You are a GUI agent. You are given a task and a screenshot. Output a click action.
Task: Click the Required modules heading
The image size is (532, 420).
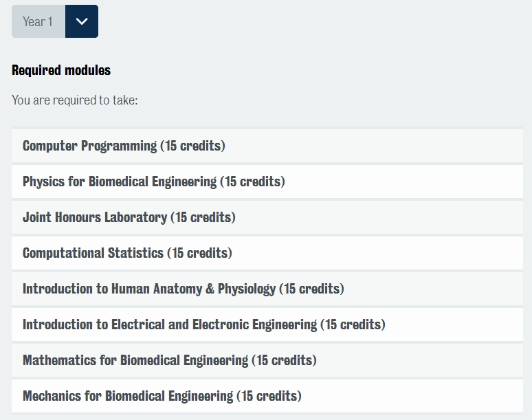click(61, 70)
